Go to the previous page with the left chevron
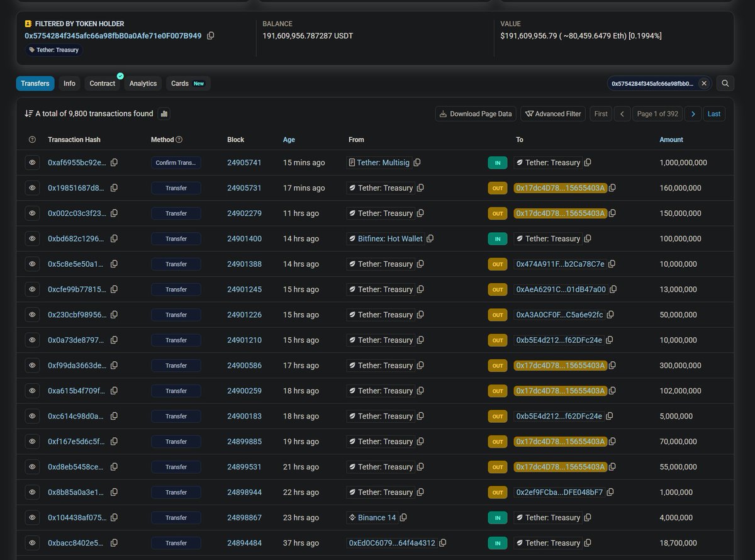 pyautogui.click(x=622, y=114)
